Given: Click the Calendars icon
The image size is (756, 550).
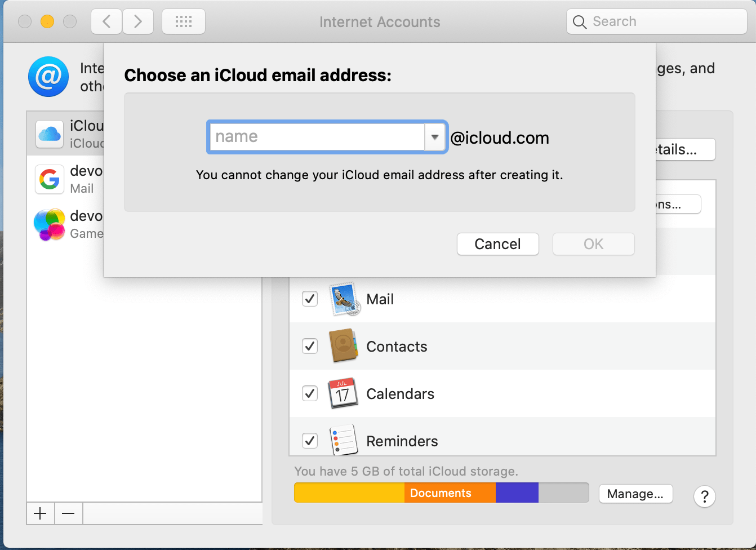Looking at the screenshot, I should (x=343, y=393).
